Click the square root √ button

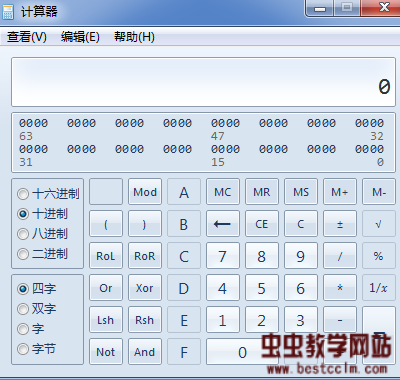(x=379, y=224)
